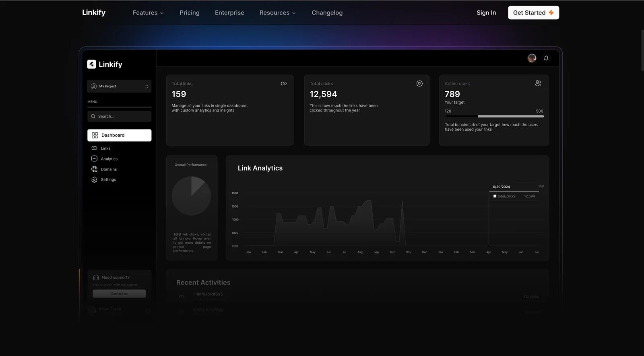Go to the Enterprise page
The width and height of the screenshot is (644, 356).
(x=229, y=12)
